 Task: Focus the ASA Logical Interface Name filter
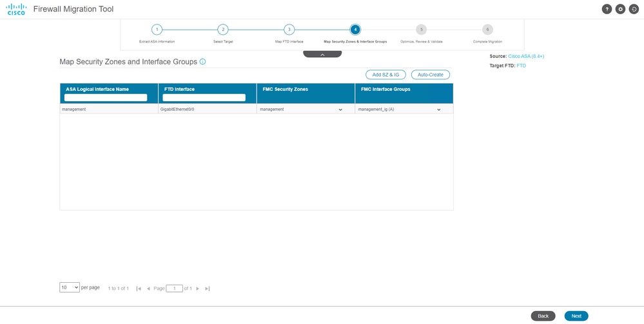(x=106, y=97)
